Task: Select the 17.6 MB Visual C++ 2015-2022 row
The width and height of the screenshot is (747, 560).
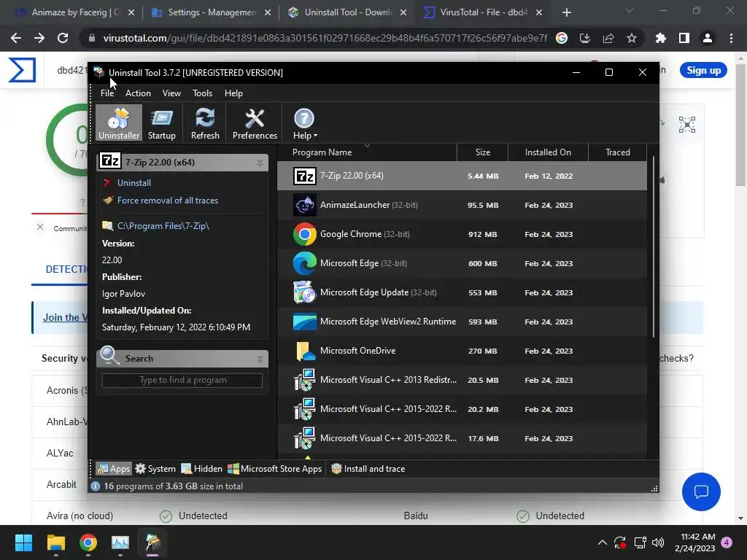Action: tap(462, 438)
